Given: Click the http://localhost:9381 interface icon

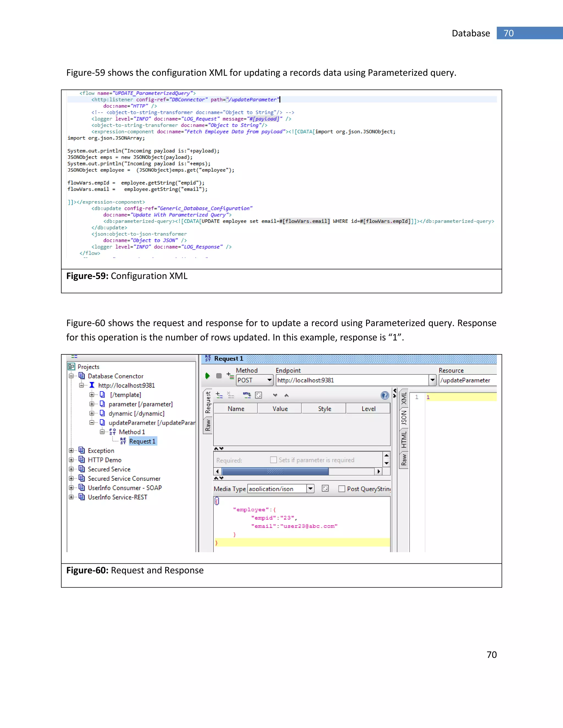Looking at the screenshot, I should (92, 385).
